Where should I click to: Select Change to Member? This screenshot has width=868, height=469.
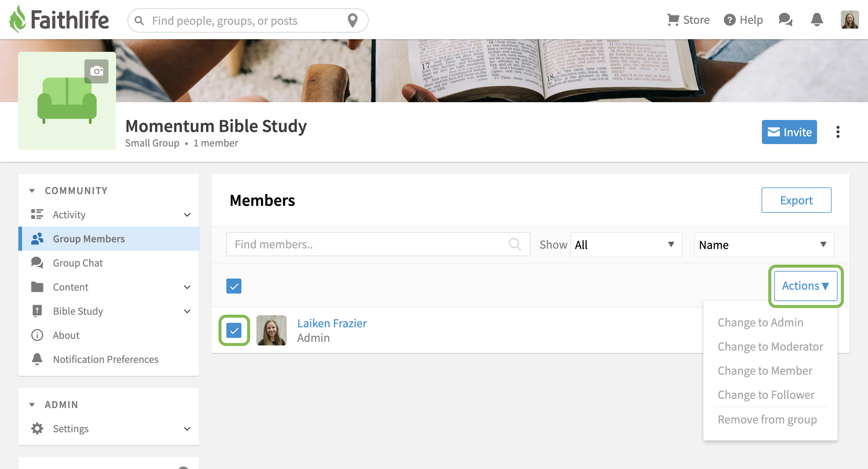[x=765, y=371]
